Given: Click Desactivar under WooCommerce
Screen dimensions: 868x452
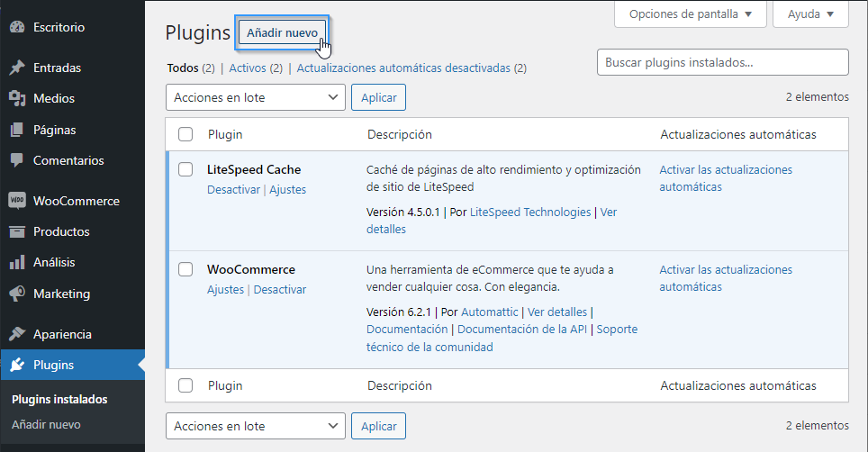Looking at the screenshot, I should coord(279,289).
